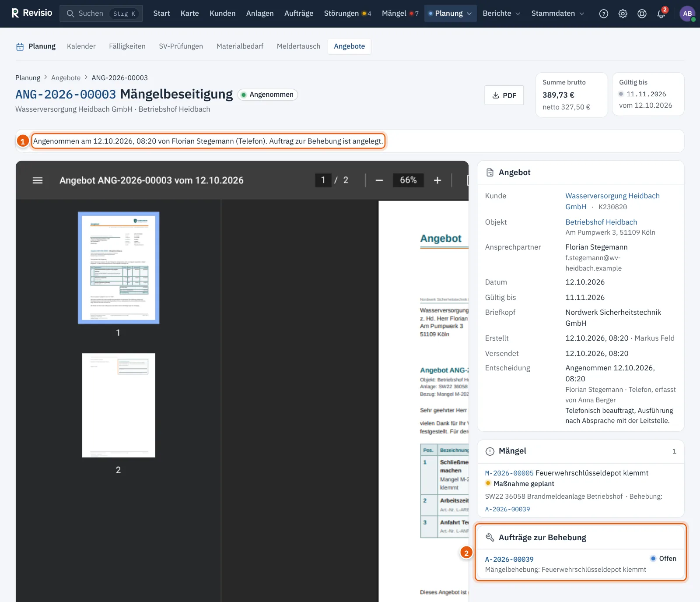Viewport: 700px width, 602px height.
Task: Open the notifications bell
Action: [x=661, y=14]
